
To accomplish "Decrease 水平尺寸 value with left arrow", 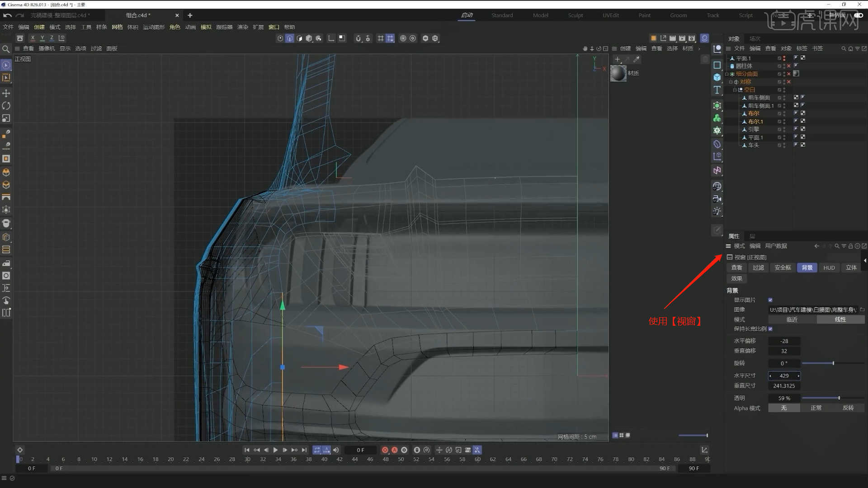I will click(770, 376).
